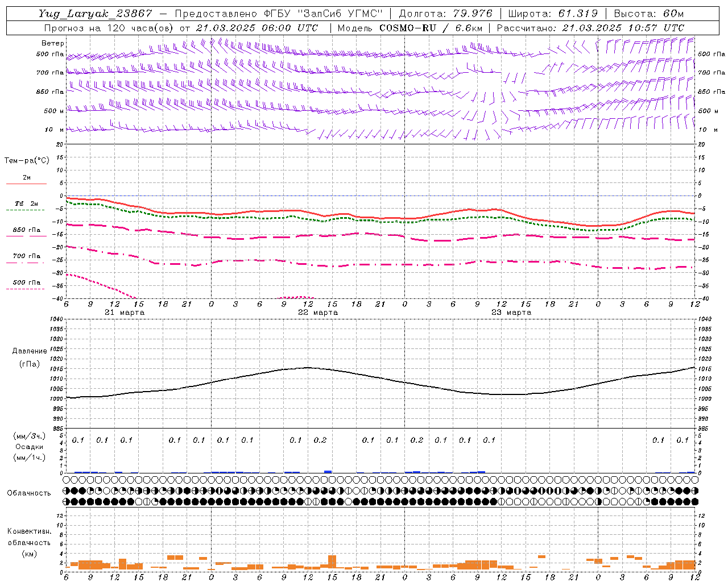Click the (мм/3ч.) precipitation unit label

[x=29, y=436]
